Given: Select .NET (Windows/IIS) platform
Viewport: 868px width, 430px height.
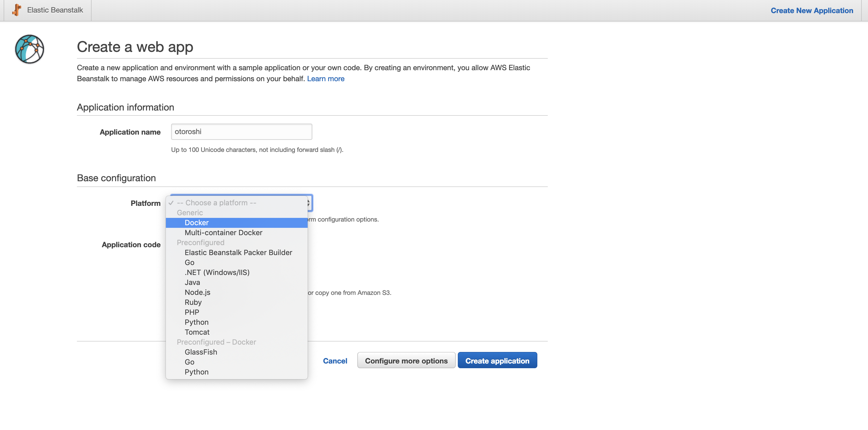Looking at the screenshot, I should [x=217, y=272].
